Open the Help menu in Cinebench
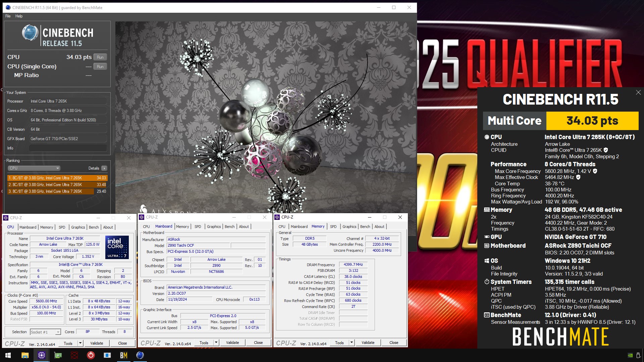The height and width of the screenshot is (362, 644). pos(19,16)
